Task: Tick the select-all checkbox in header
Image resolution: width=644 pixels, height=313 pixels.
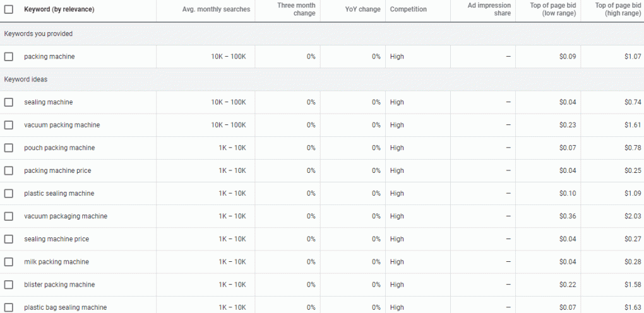Action: click(x=9, y=9)
